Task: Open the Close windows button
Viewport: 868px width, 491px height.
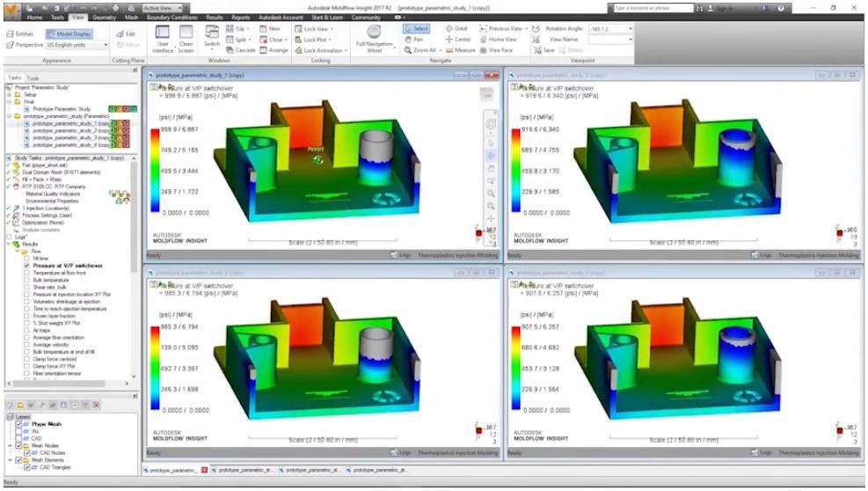Action: pyautogui.click(x=273, y=40)
